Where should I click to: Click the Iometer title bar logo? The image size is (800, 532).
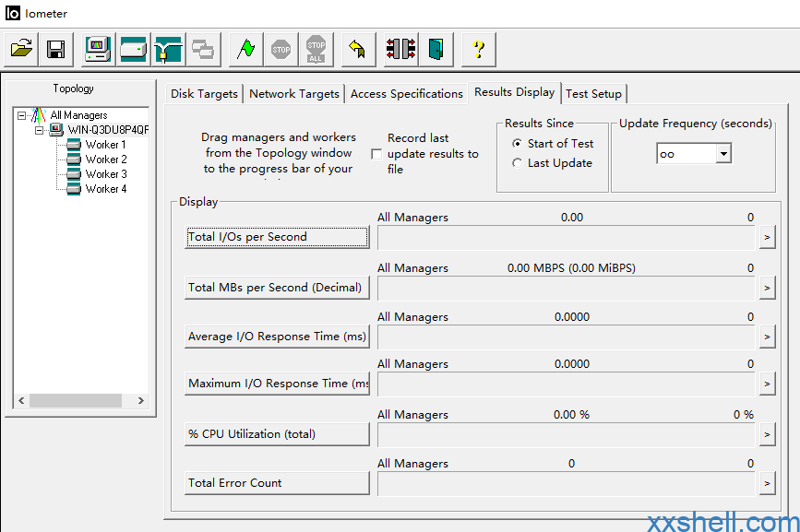click(12, 13)
